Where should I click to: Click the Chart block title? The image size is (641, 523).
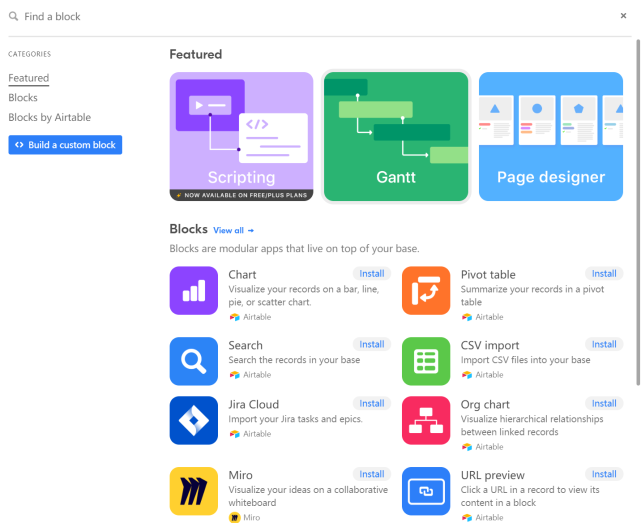coord(242,275)
